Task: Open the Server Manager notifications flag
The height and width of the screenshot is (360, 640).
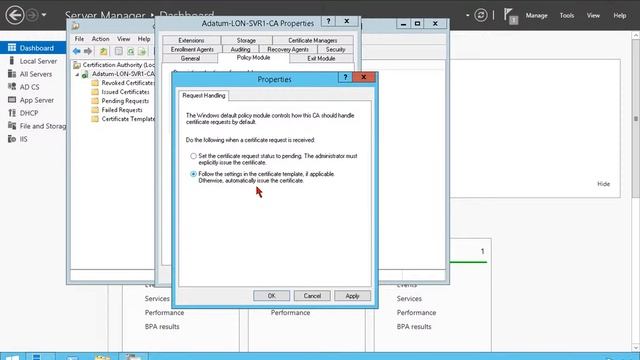Action: (x=509, y=16)
